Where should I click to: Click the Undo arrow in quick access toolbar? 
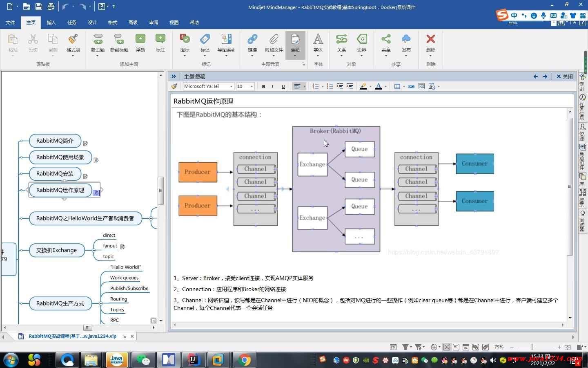[65, 7]
